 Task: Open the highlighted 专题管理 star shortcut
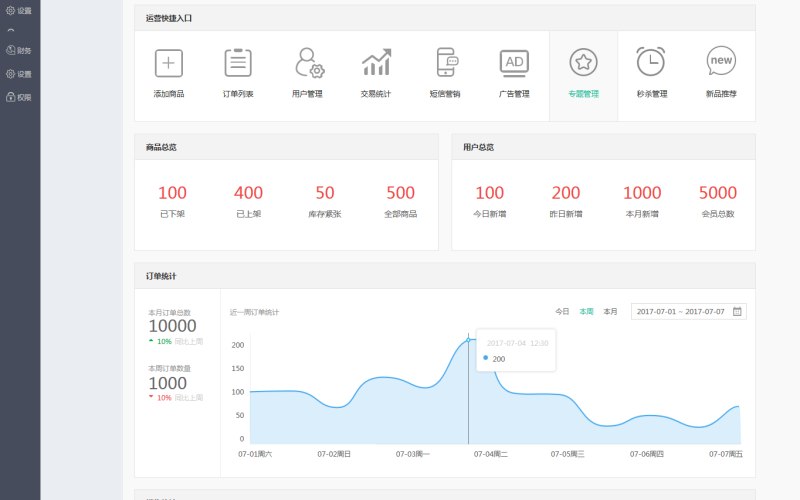click(x=584, y=76)
